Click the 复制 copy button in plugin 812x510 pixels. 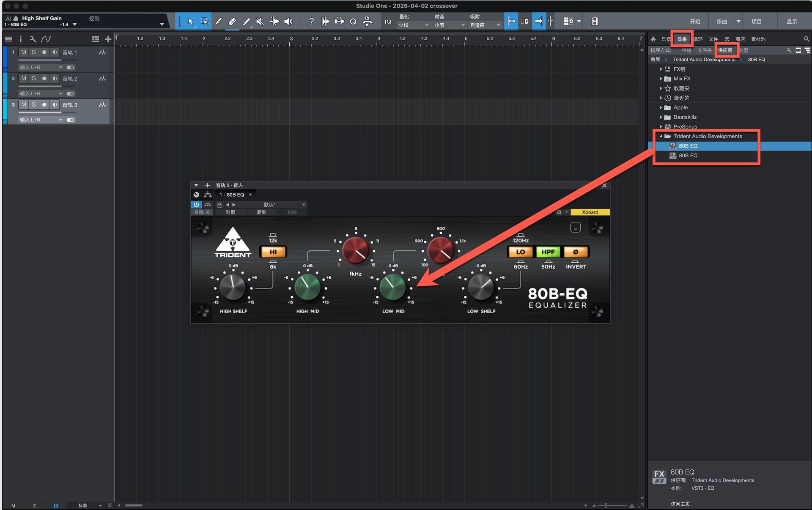pos(261,212)
